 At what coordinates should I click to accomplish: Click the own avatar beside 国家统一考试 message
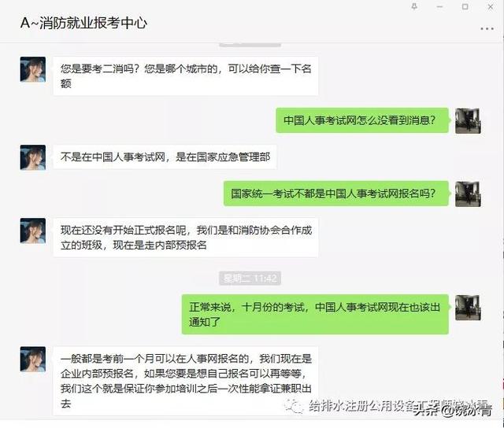point(468,194)
